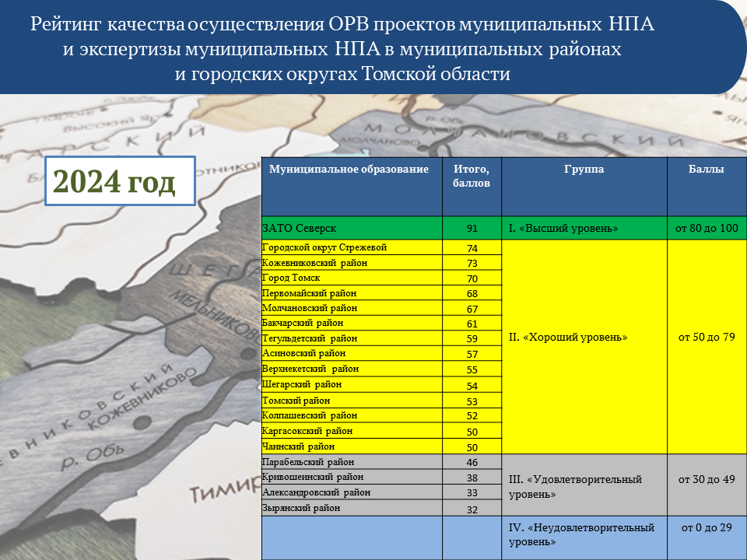This screenshot has width=747, height=560.
Task: Select the slide title about ОРВ rating
Action: 342,49
